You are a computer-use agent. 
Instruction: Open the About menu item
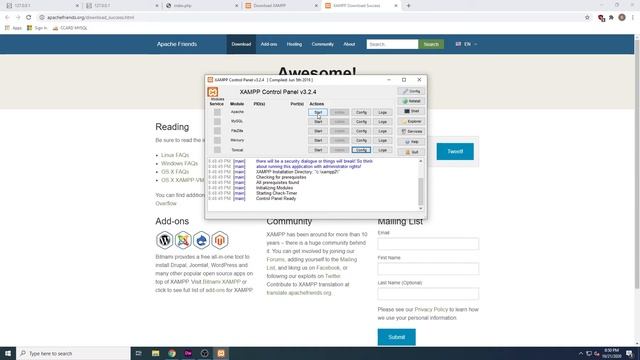click(x=349, y=44)
